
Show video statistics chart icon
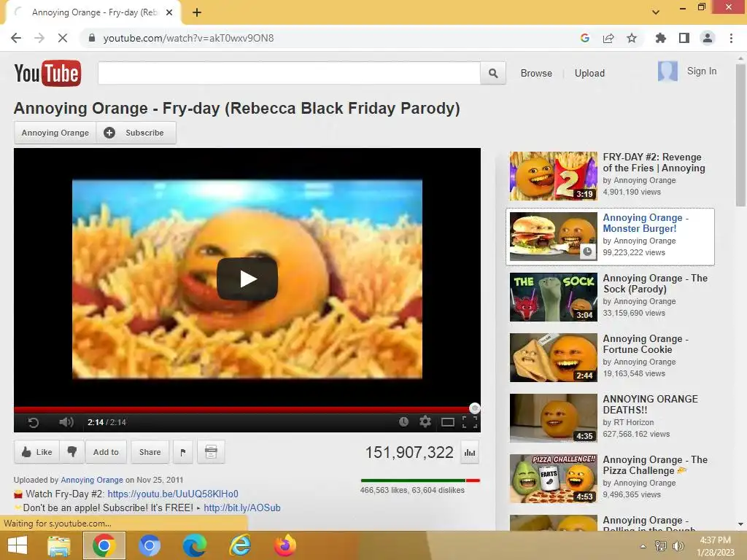tap(470, 452)
